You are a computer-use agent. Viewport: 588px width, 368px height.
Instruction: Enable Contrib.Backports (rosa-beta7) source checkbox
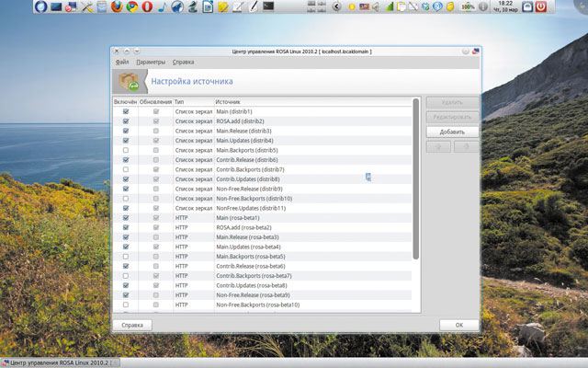(126, 276)
